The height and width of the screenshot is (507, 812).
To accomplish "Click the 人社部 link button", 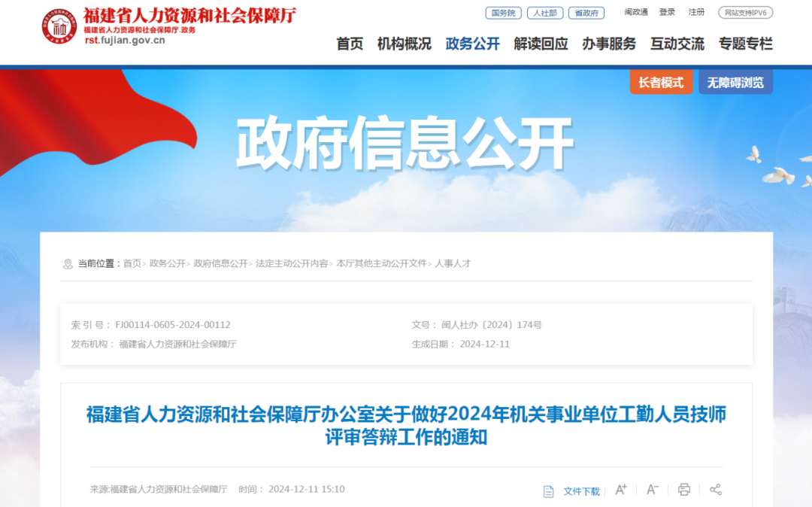I will tap(545, 13).
